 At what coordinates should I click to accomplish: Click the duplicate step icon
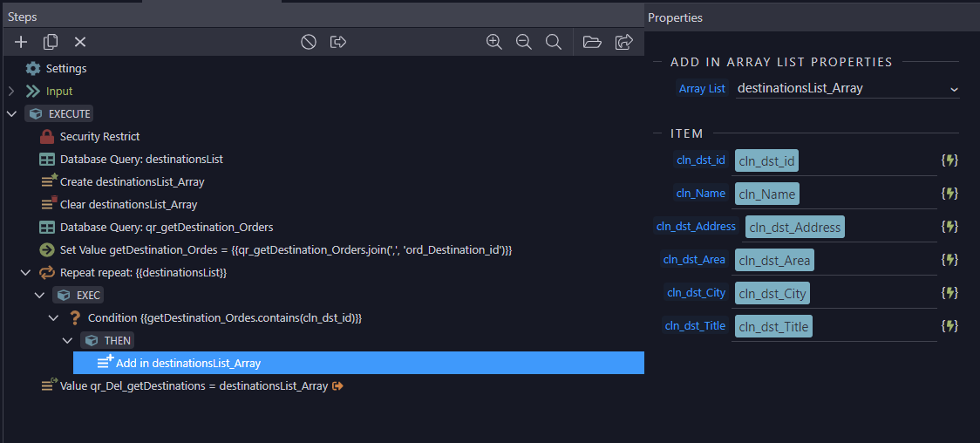(51, 42)
